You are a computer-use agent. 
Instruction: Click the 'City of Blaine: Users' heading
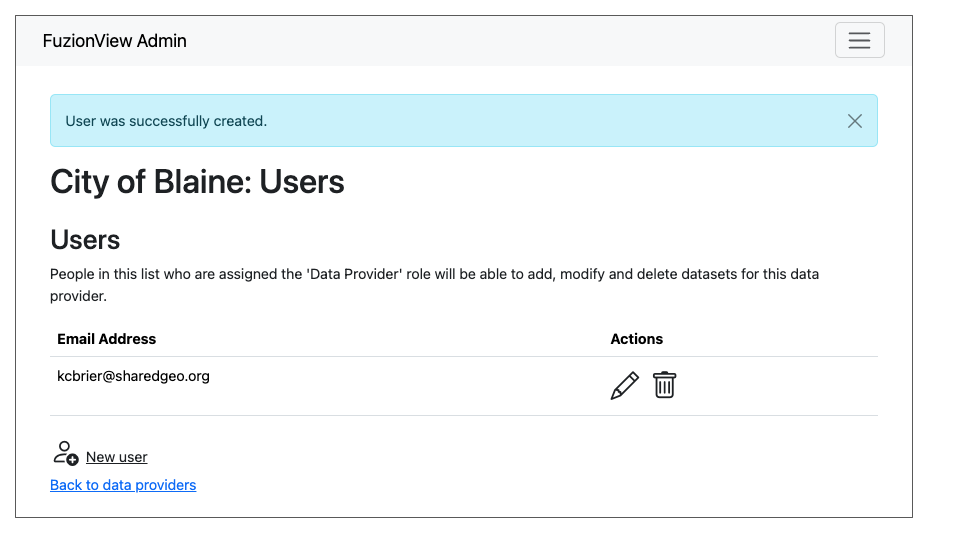pos(197,182)
